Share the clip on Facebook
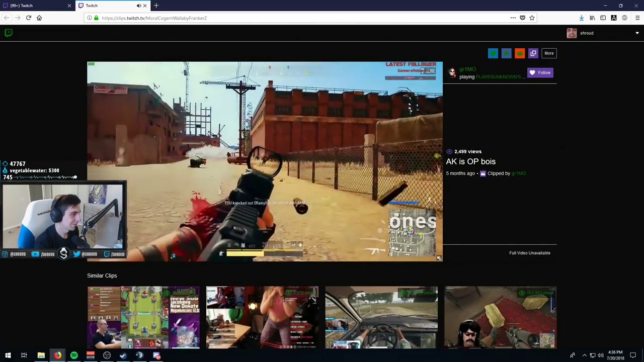This screenshot has height=362, width=644. click(x=506, y=53)
